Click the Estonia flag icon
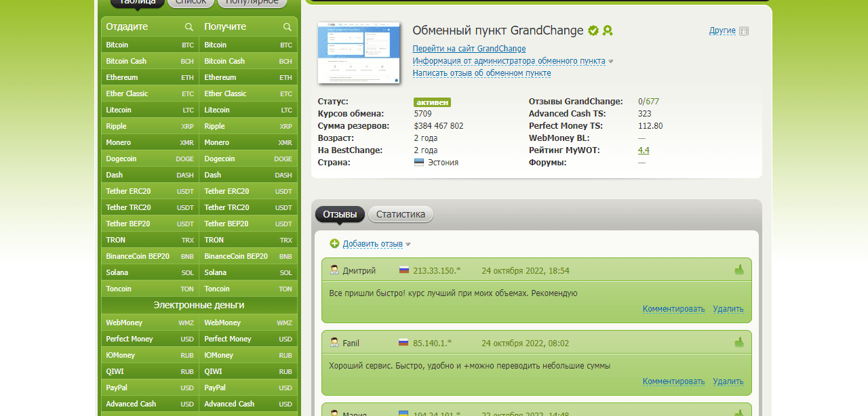This screenshot has height=416, width=868. click(419, 163)
